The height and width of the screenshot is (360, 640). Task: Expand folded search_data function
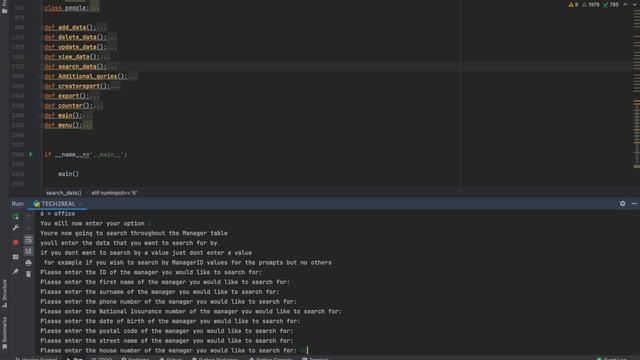coord(111,67)
